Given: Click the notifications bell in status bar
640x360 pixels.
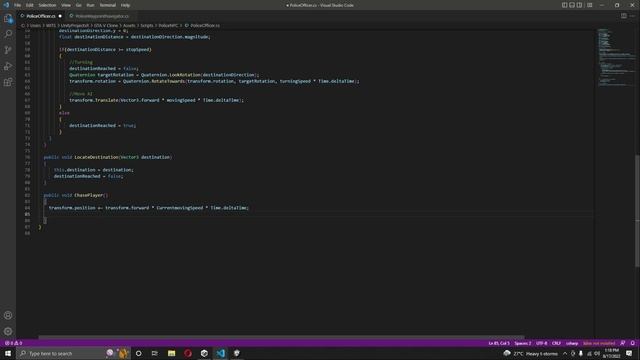Looking at the screenshot, I should [x=633, y=343].
